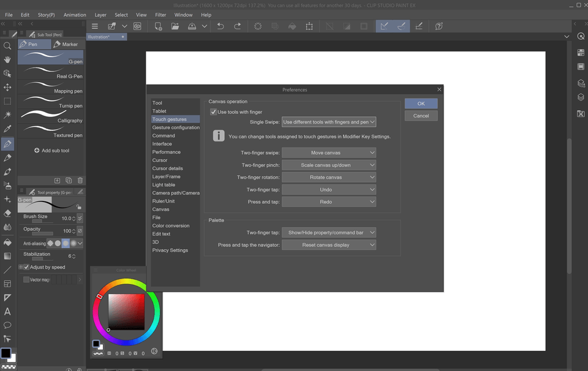The height and width of the screenshot is (371, 588).
Task: Select the Fill bucket tool
Action: (x=7, y=242)
